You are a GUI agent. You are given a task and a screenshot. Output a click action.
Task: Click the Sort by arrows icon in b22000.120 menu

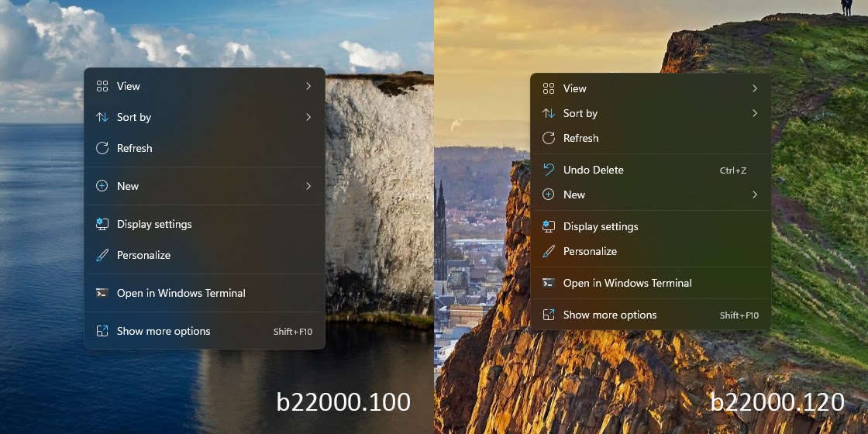pos(549,113)
